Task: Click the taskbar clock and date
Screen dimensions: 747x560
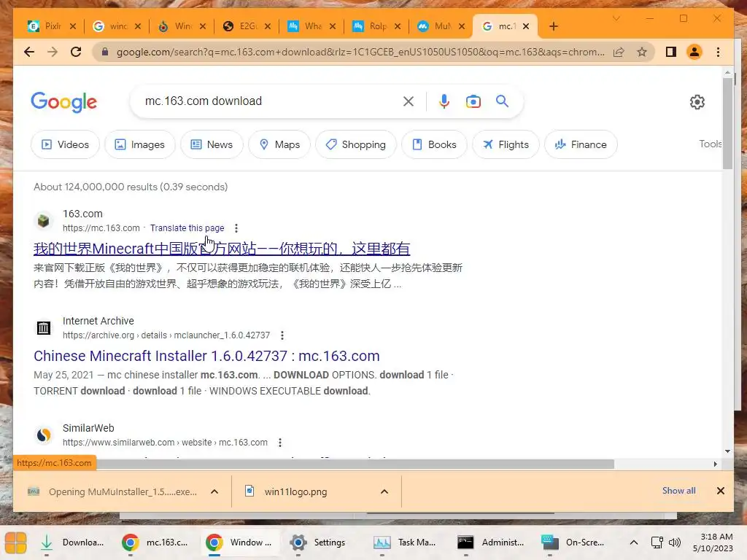Action: pyautogui.click(x=713, y=542)
